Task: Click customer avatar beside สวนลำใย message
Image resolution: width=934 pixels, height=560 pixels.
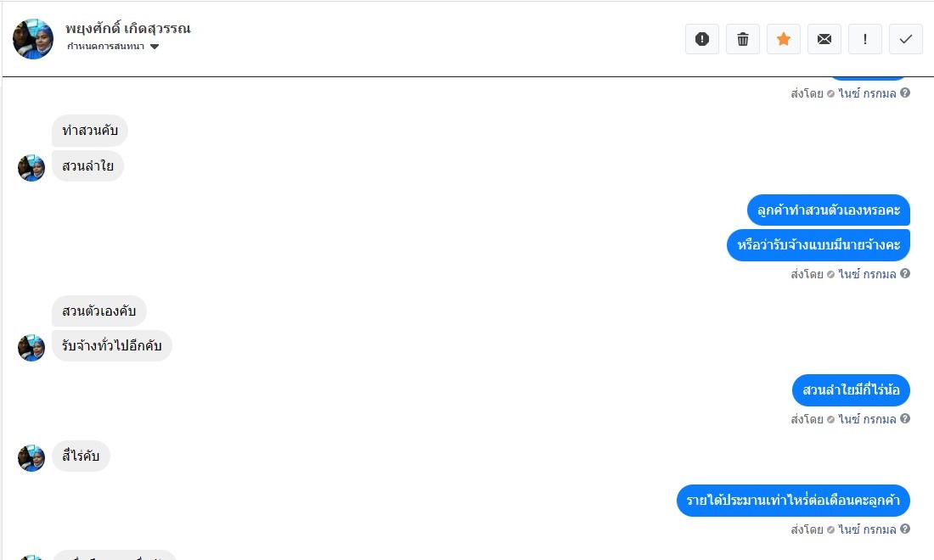Action: coord(31,168)
